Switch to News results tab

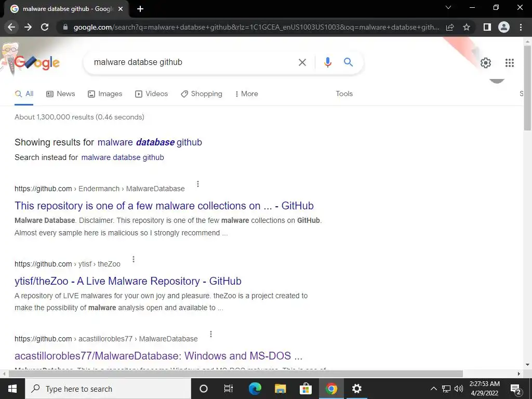pos(60,94)
